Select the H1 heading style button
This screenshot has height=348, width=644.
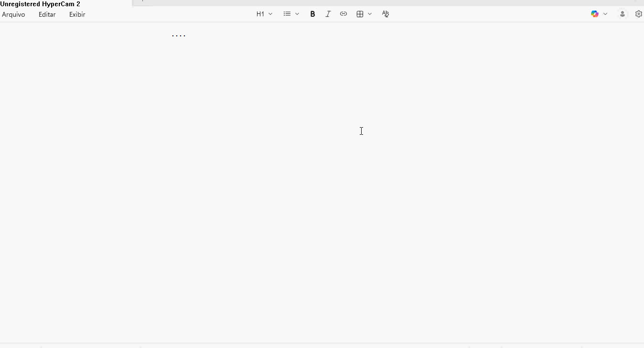coord(260,14)
